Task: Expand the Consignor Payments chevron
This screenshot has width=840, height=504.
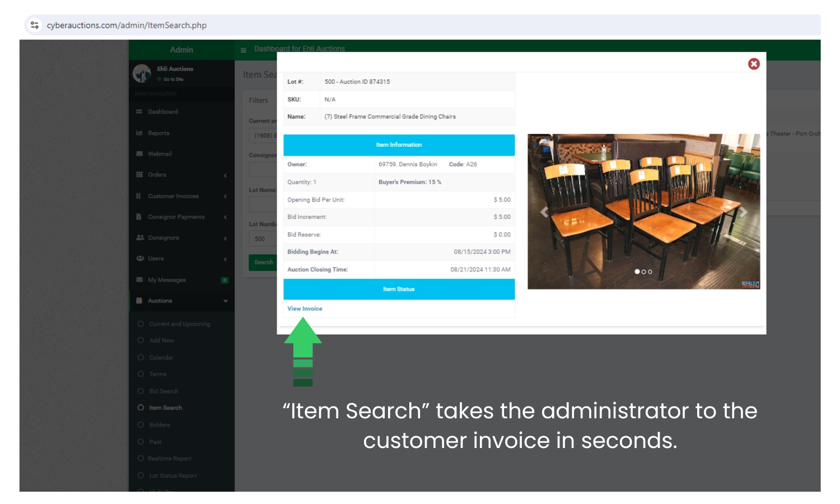Action: click(x=225, y=217)
